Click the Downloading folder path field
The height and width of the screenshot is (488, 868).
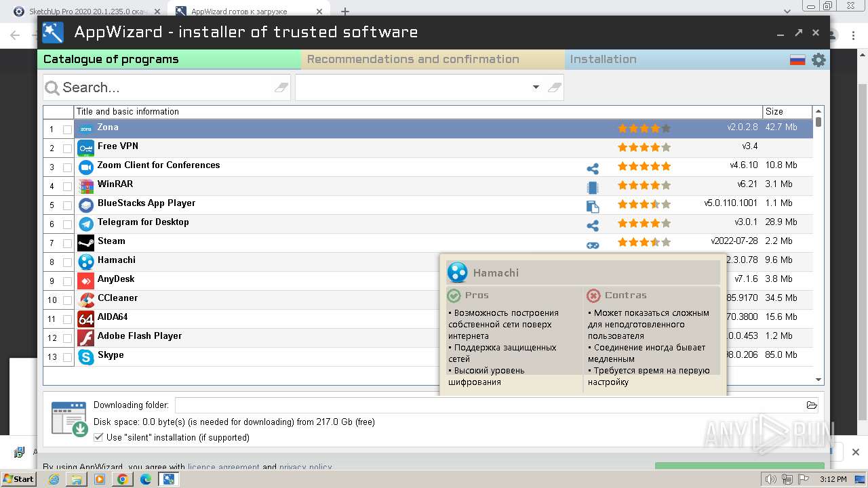[x=490, y=405]
